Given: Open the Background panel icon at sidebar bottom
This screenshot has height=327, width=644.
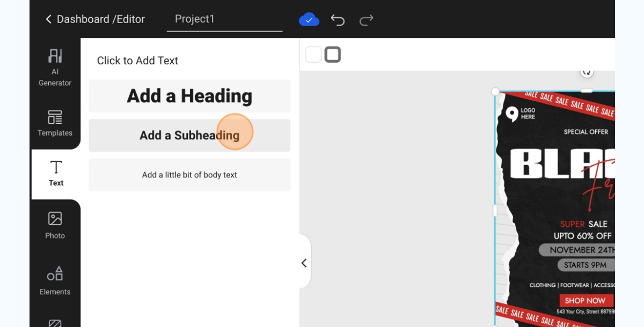Looking at the screenshot, I should [55, 322].
